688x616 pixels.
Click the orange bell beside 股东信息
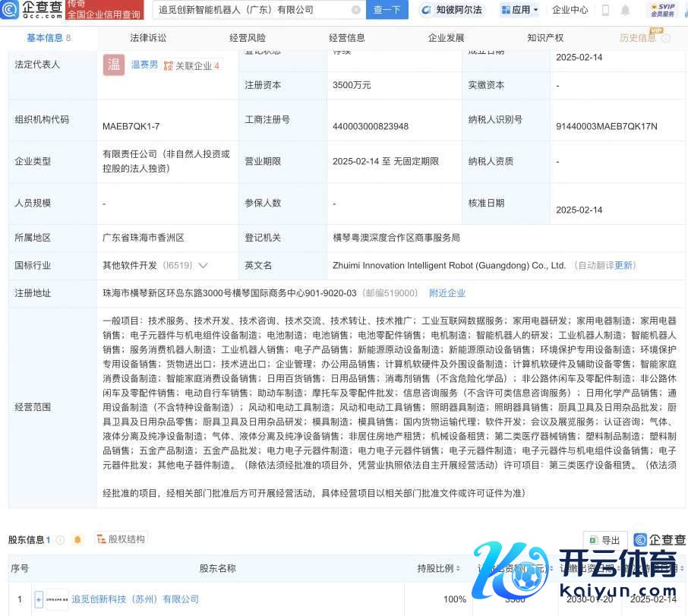point(77,539)
